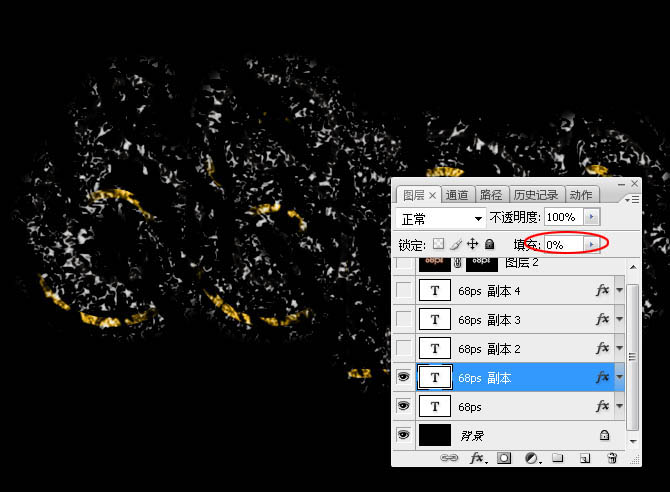Hide the 背景 layer
This screenshot has height=492, width=670.
403,435
